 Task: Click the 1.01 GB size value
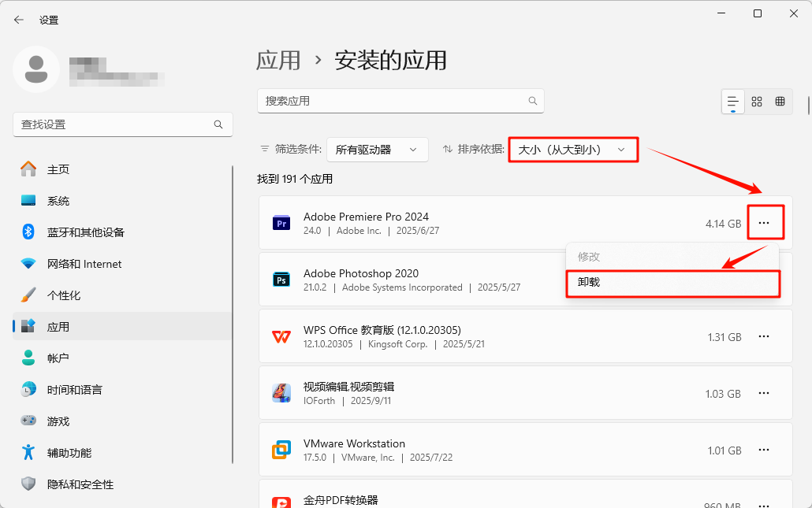coord(724,451)
